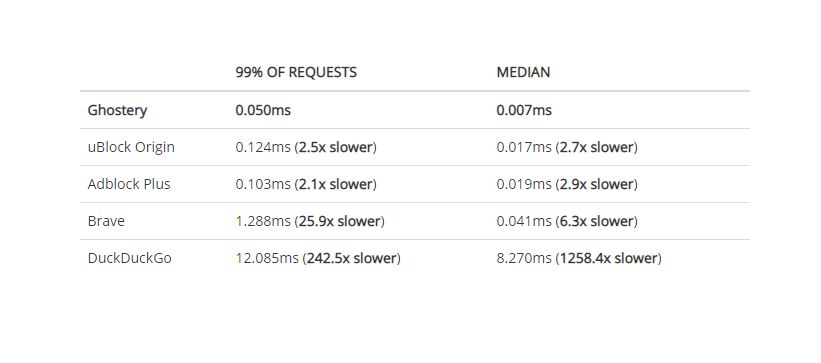
Task: Select the uBlock Origin row label
Action: (131, 147)
